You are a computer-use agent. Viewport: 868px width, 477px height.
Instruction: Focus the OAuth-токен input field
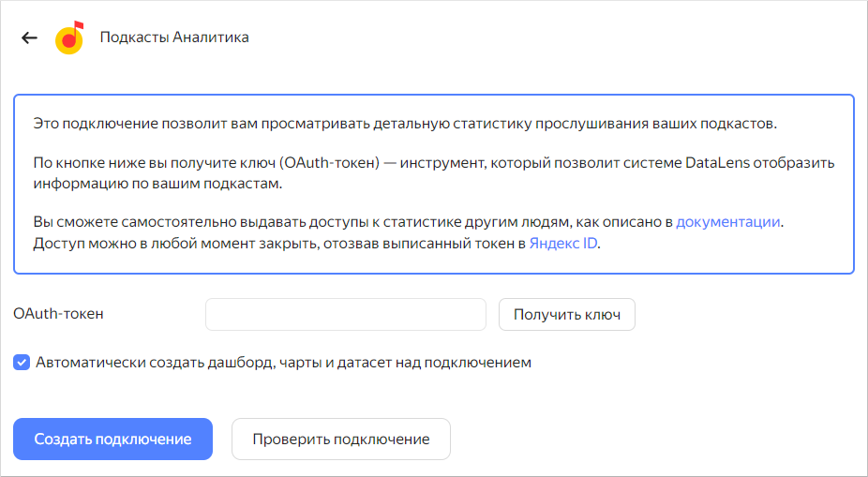[345, 315]
